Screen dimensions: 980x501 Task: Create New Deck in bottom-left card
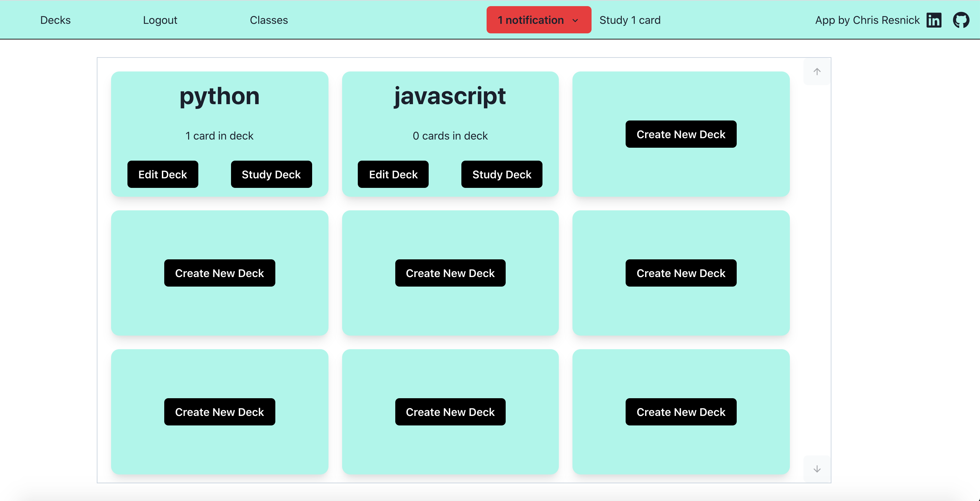[x=219, y=412]
